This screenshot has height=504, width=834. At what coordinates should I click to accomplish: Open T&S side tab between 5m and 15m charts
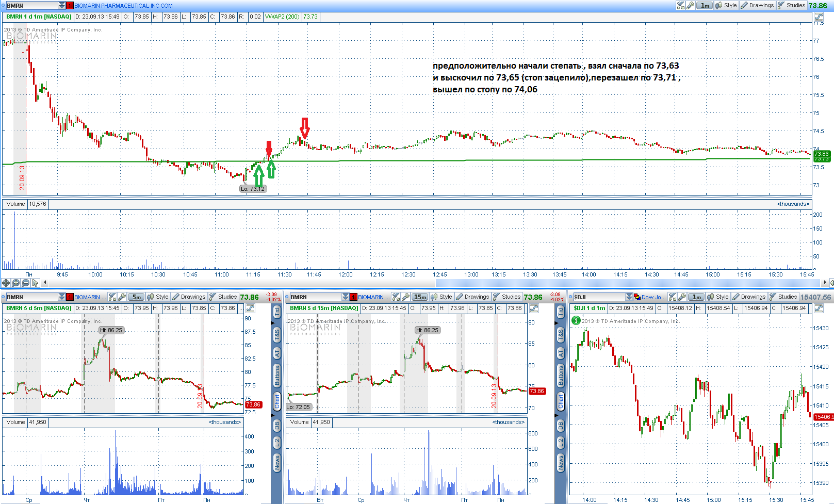(x=277, y=335)
